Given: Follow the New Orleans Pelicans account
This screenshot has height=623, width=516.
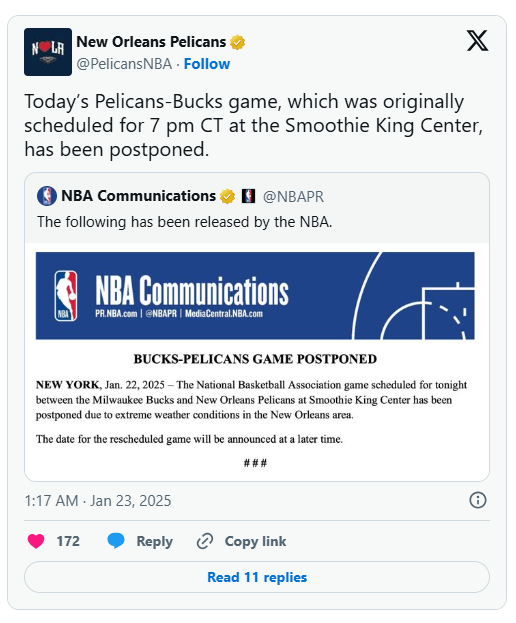Looking at the screenshot, I should (x=207, y=64).
